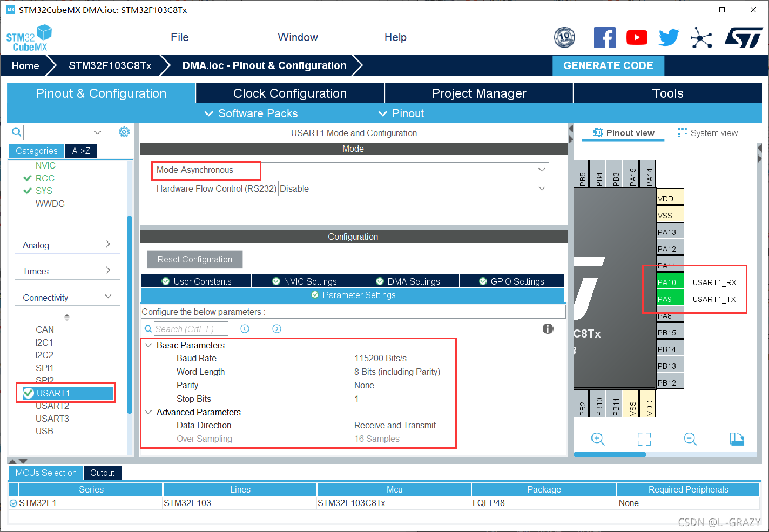Zoom out on the pinout view
The width and height of the screenshot is (769, 532).
[690, 439]
